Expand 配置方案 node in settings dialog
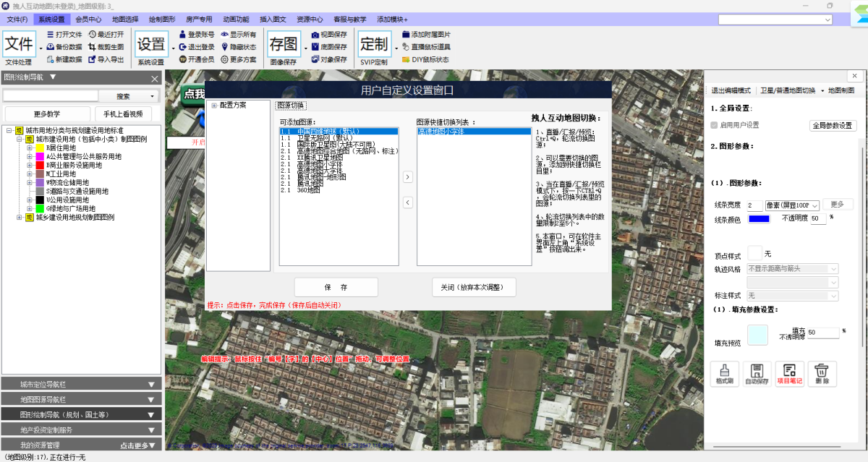This screenshot has height=462, width=868. click(214, 106)
